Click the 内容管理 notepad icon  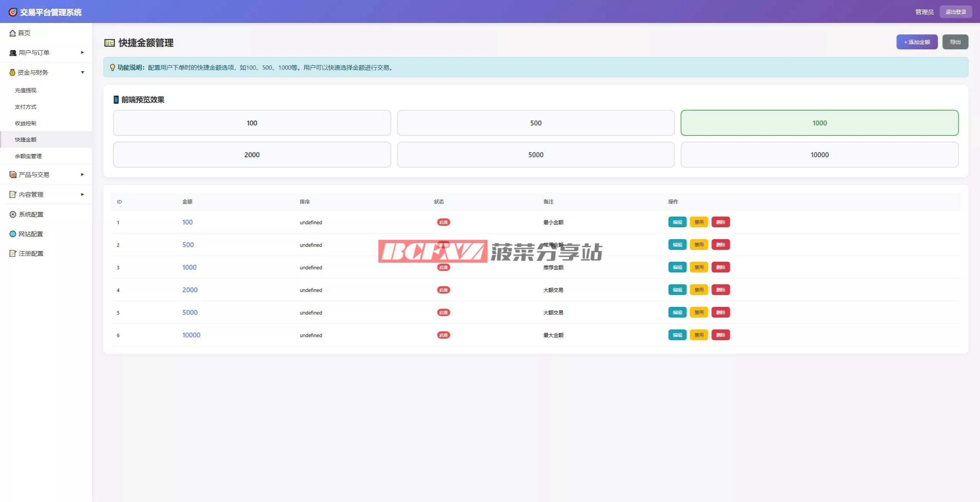coord(13,194)
